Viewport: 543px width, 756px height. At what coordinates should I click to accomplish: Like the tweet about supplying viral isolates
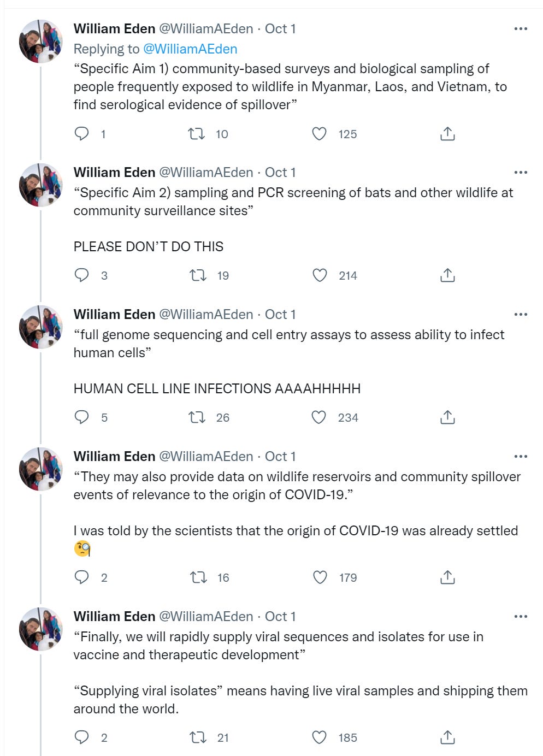320,737
